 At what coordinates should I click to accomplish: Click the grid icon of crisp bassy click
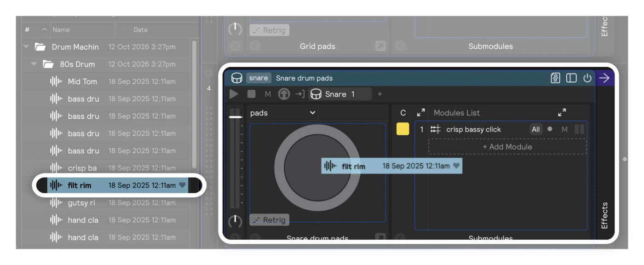point(436,129)
